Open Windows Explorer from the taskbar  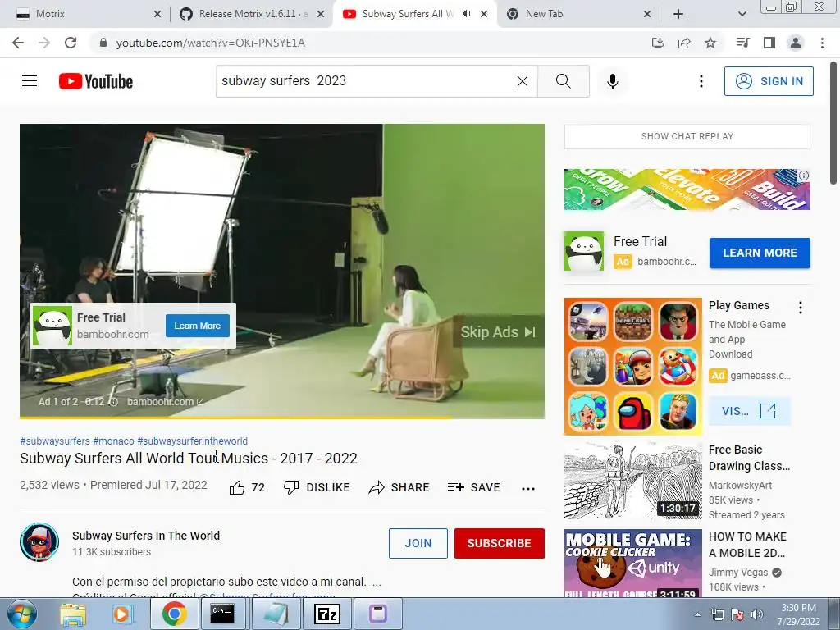coord(73,614)
